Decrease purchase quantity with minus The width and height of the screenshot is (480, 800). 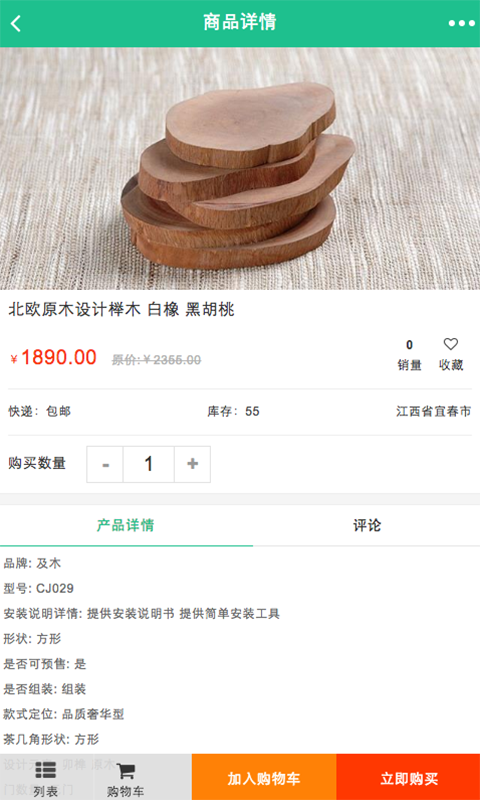105,464
